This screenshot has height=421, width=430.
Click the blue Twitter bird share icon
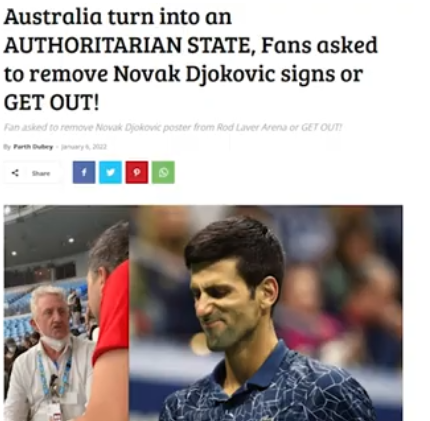pos(110,172)
